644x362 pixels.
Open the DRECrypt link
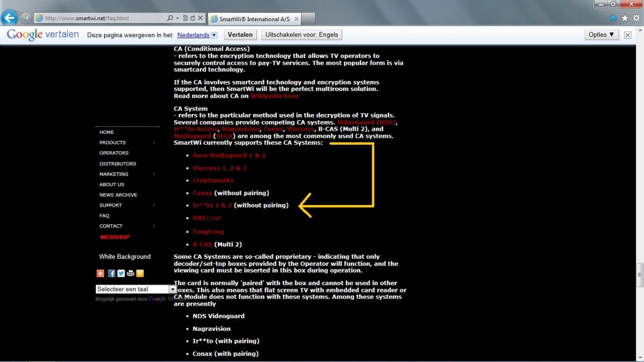click(207, 218)
